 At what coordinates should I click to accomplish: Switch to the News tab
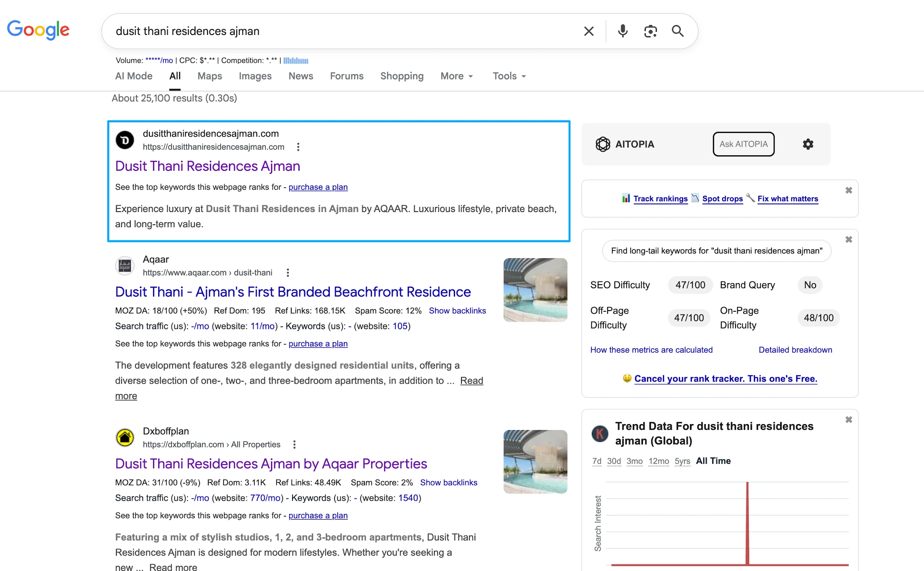click(x=300, y=76)
